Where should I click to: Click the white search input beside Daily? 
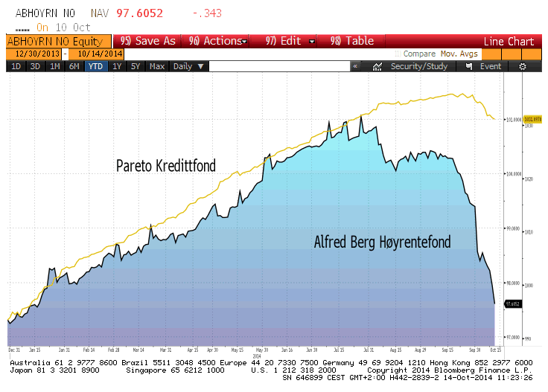pyautogui.click(x=280, y=66)
